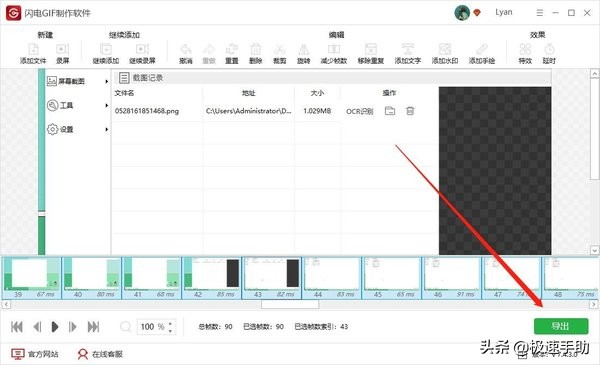Click the 文件名 column header
The width and height of the screenshot is (600, 365).
pyautogui.click(x=124, y=93)
